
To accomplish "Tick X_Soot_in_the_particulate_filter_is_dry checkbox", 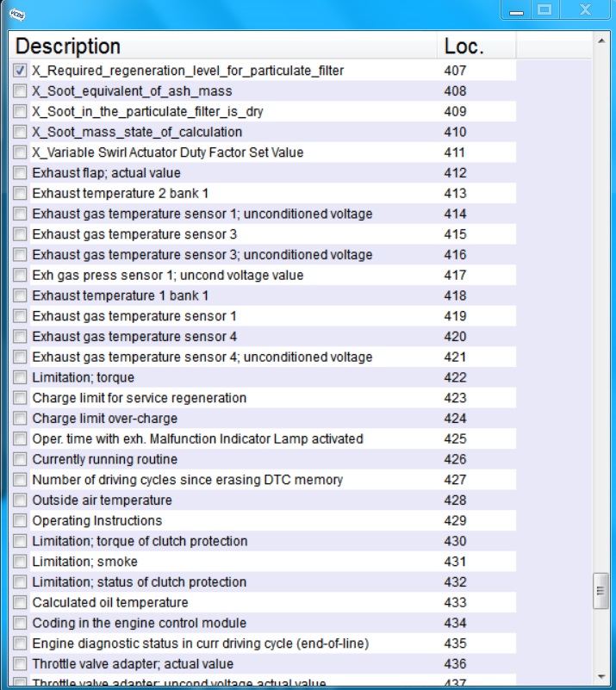I will click(20, 111).
